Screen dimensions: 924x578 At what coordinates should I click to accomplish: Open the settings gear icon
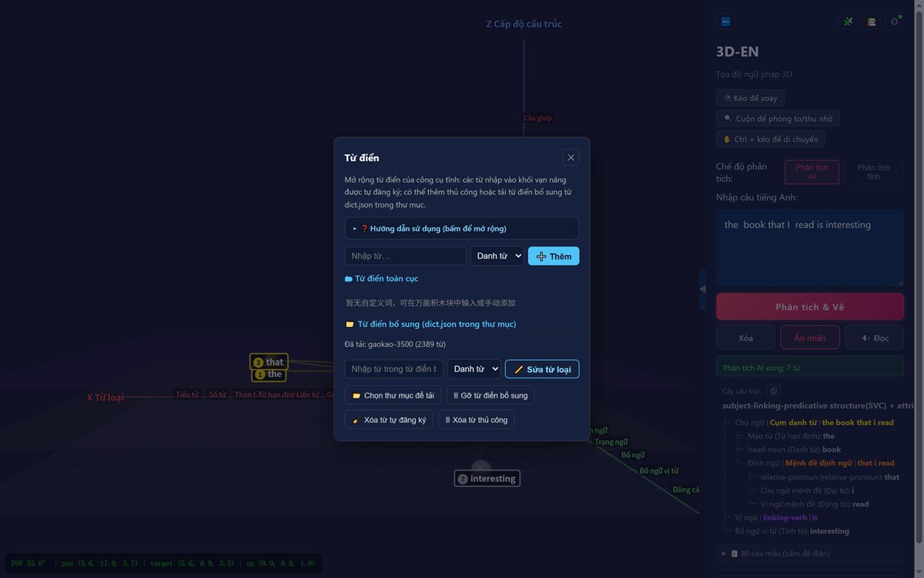tap(895, 22)
